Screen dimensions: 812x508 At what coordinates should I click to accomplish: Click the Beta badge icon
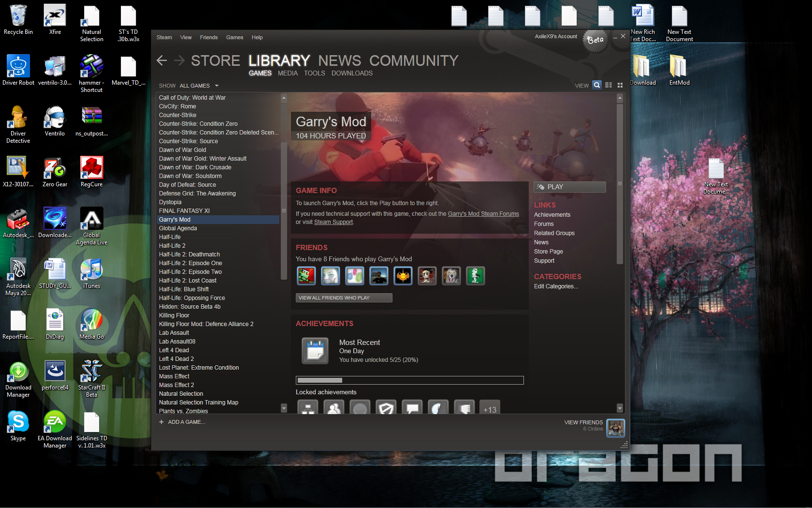coord(595,40)
